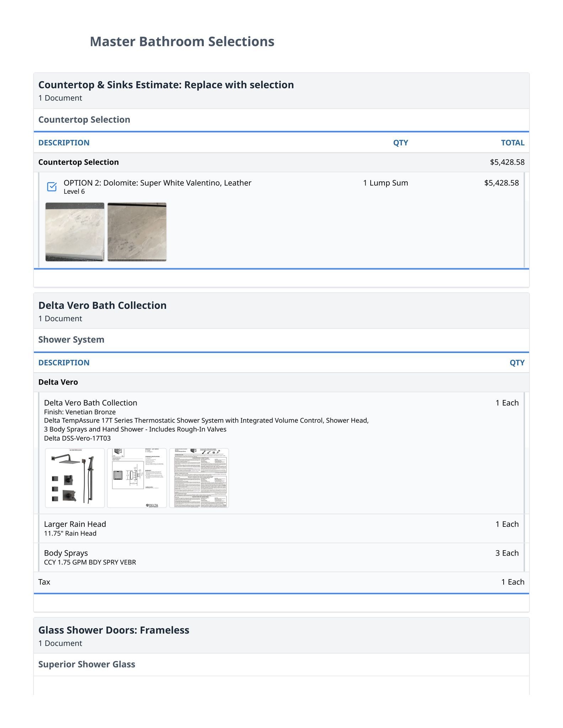563x728 pixels.
Task: Click the Body Sprays line item
Action: [x=66, y=553]
